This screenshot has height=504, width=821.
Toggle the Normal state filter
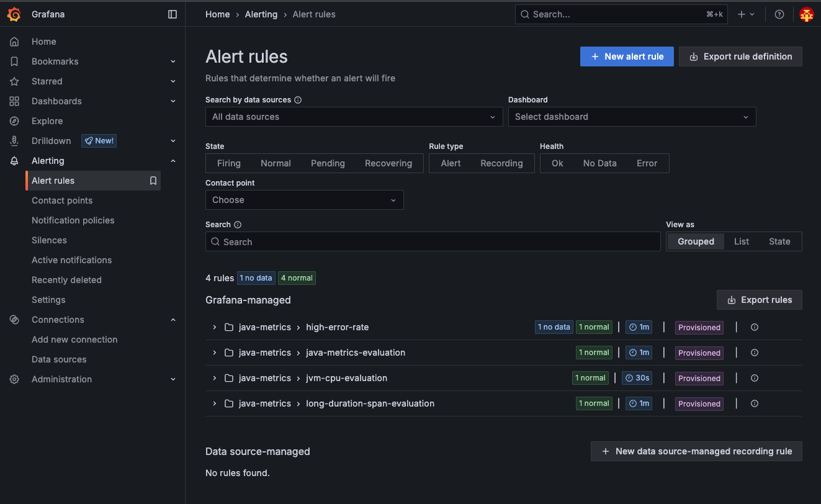click(x=276, y=163)
